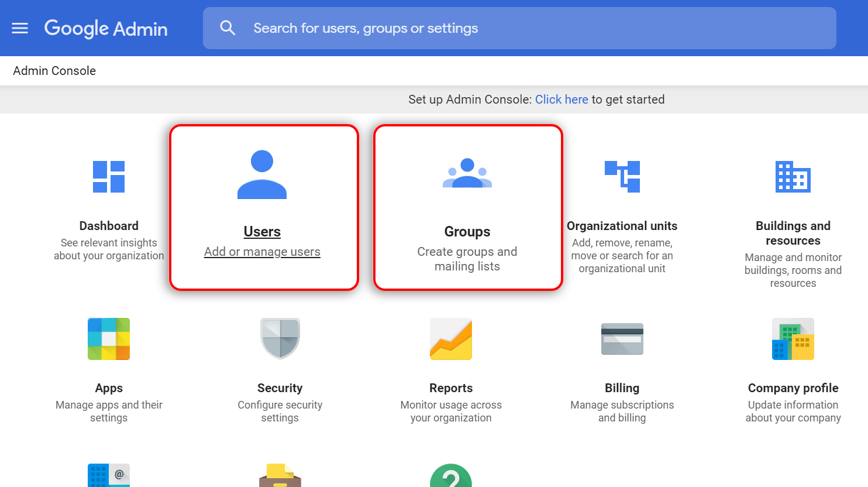Click 'Add, remove, rename, move or search' description
The image size is (868, 487).
(x=622, y=256)
